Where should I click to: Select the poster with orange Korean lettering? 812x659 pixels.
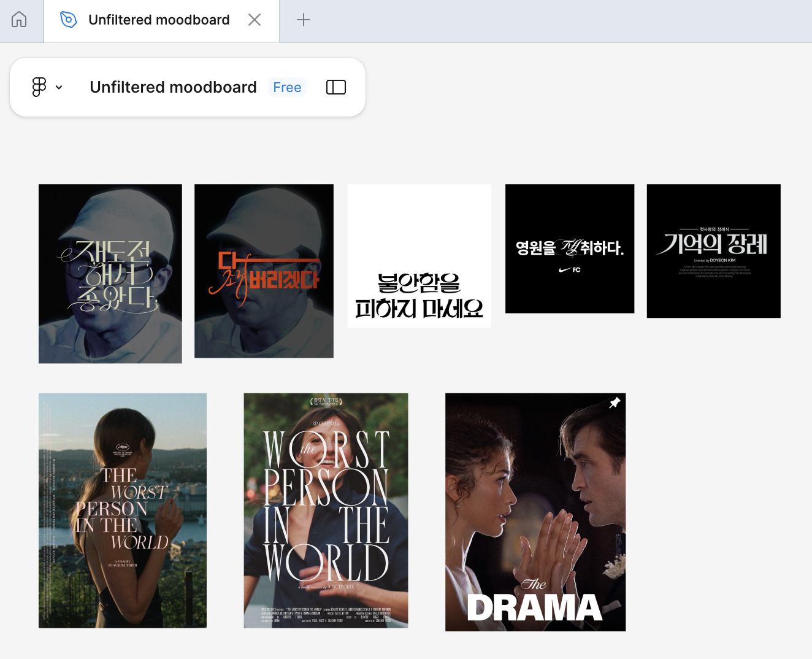[264, 271]
